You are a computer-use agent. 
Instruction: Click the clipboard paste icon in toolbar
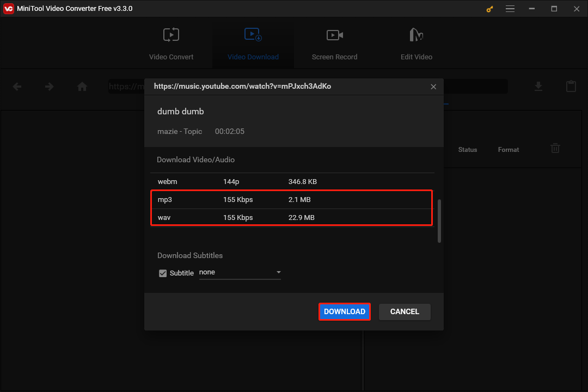point(571,86)
